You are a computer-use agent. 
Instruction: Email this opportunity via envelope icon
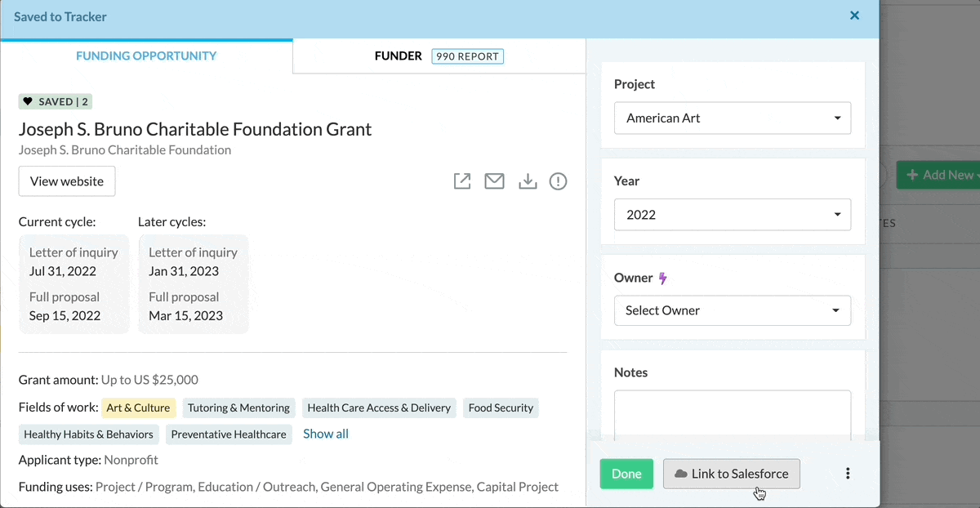494,181
